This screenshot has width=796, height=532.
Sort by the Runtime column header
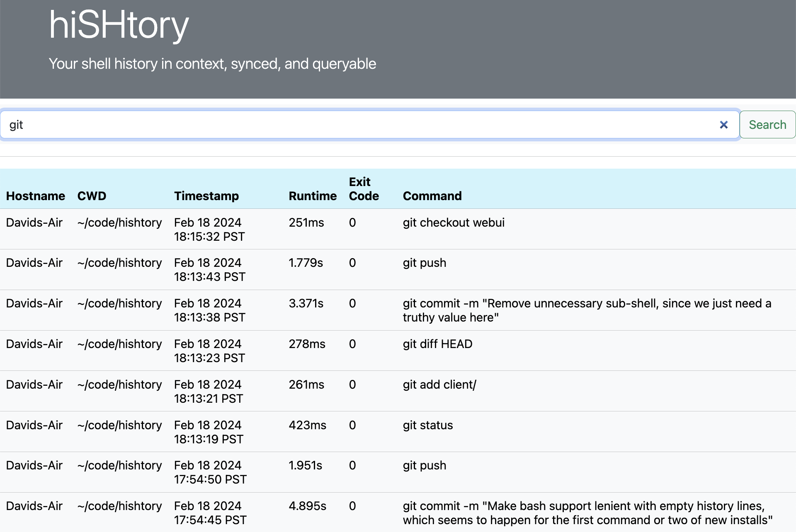(x=313, y=196)
